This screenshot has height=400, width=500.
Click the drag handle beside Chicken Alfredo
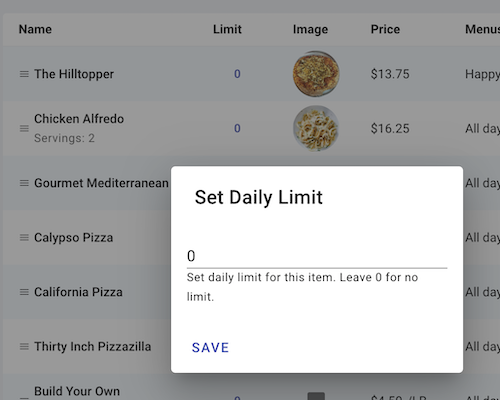click(24, 128)
